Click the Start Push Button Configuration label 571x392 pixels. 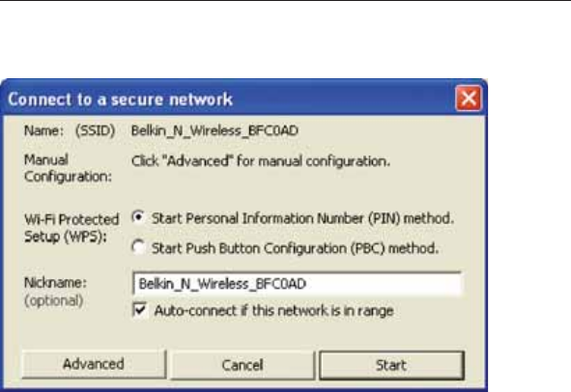[x=295, y=248]
